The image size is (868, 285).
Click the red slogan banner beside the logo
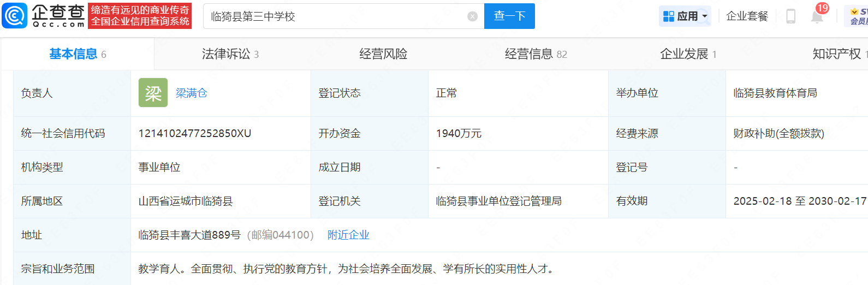pyautogui.click(x=140, y=16)
